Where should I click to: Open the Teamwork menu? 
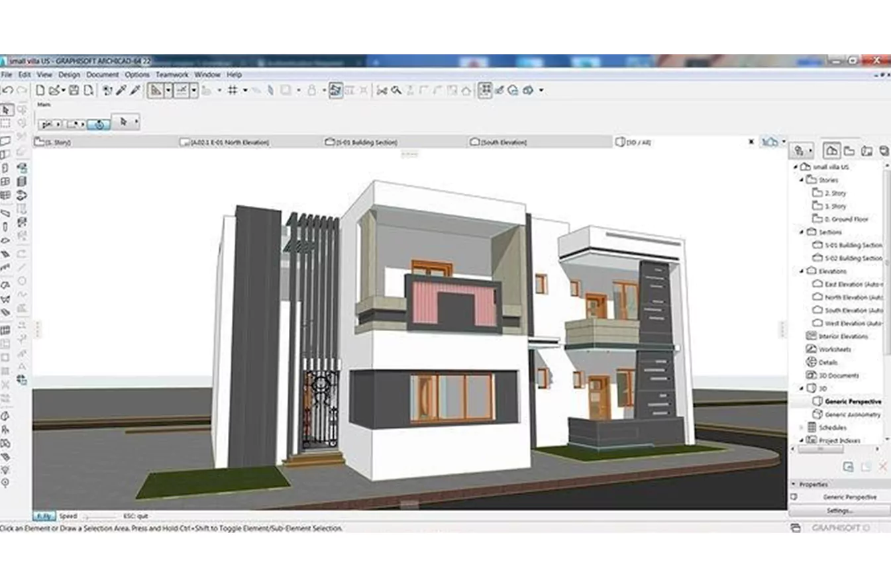coord(172,75)
